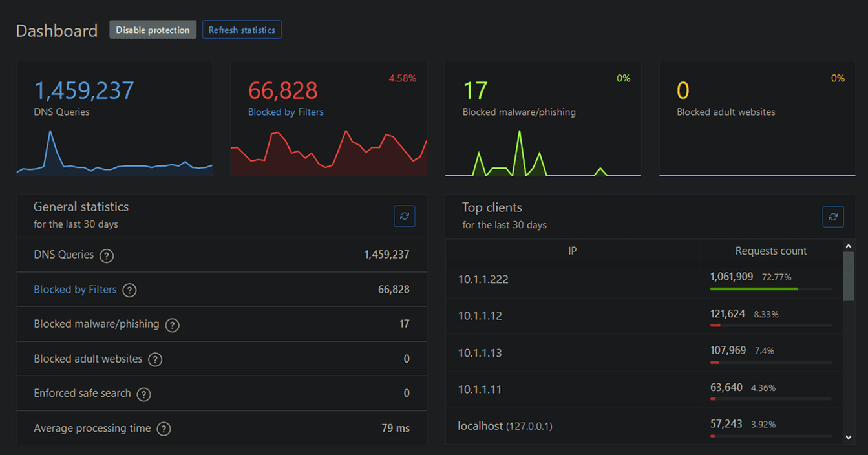This screenshot has height=455, width=868.
Task: Click help icon for Average processing time
Action: [164, 429]
